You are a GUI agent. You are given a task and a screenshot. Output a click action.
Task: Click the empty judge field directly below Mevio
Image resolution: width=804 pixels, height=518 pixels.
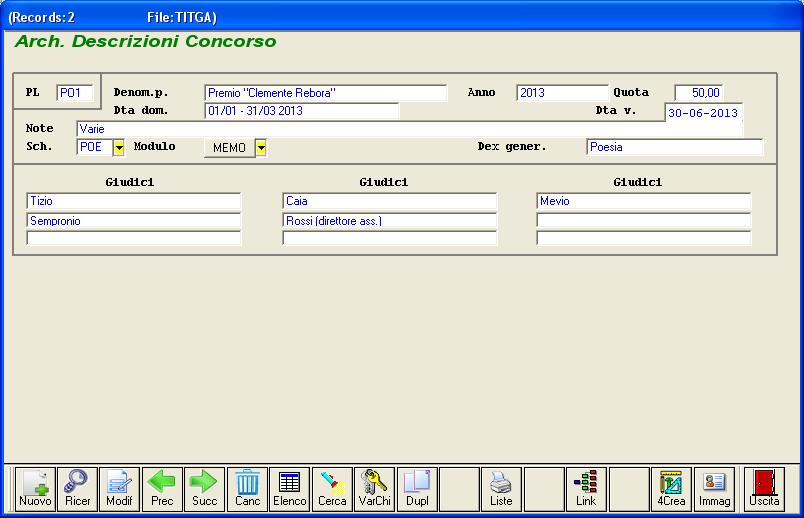tap(644, 221)
